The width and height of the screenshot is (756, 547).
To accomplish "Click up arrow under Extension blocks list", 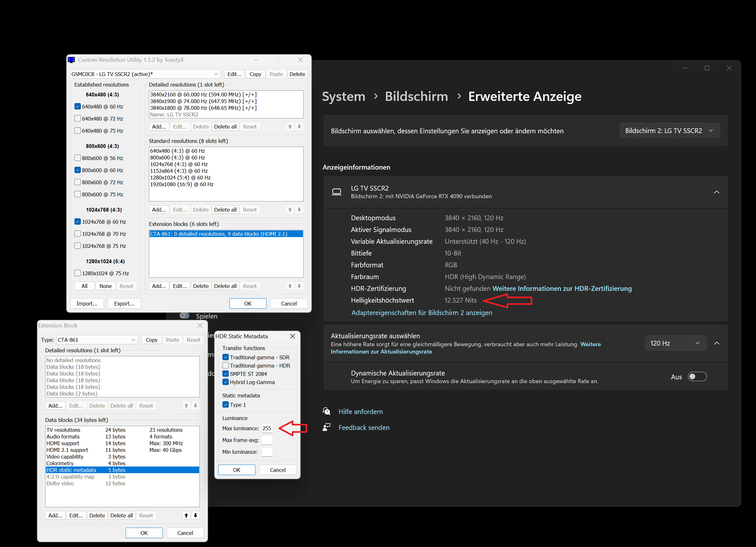I will click(290, 286).
